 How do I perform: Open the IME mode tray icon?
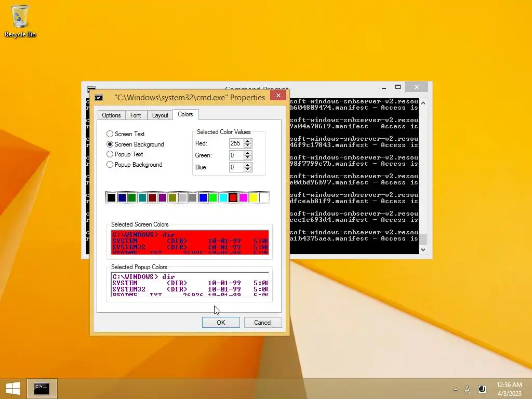tap(482, 389)
